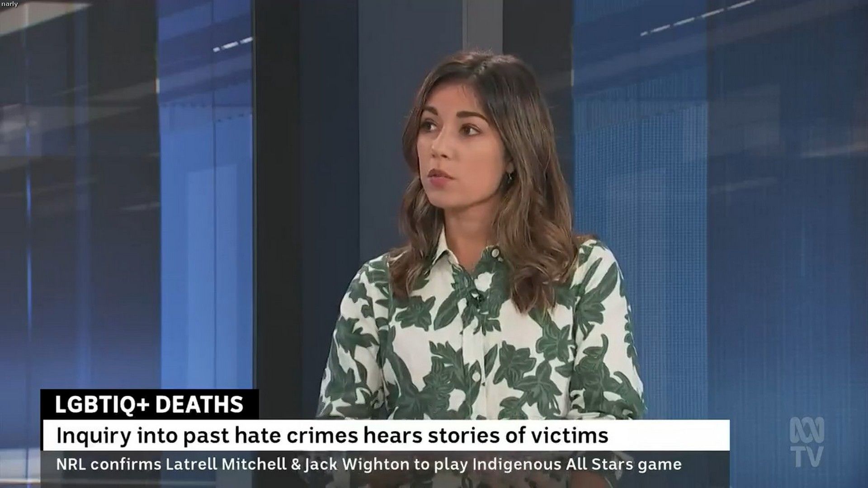Viewport: 868px width, 488px height.
Task: Click the presenter's visible earring
Action: pos(509,176)
